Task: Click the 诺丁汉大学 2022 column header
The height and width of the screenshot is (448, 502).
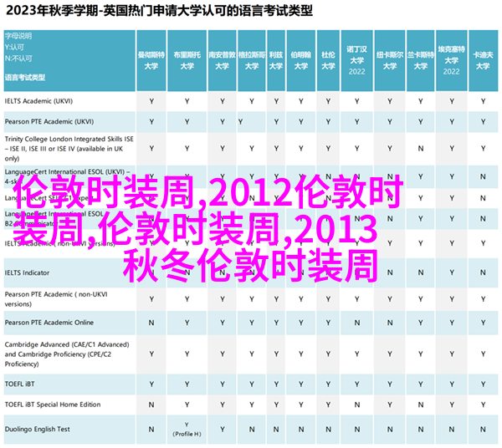Action: pyautogui.click(x=356, y=60)
